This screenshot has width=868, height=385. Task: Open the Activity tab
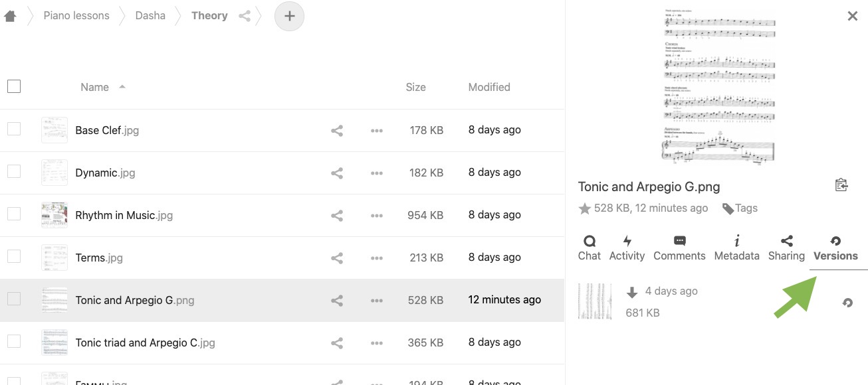click(627, 248)
